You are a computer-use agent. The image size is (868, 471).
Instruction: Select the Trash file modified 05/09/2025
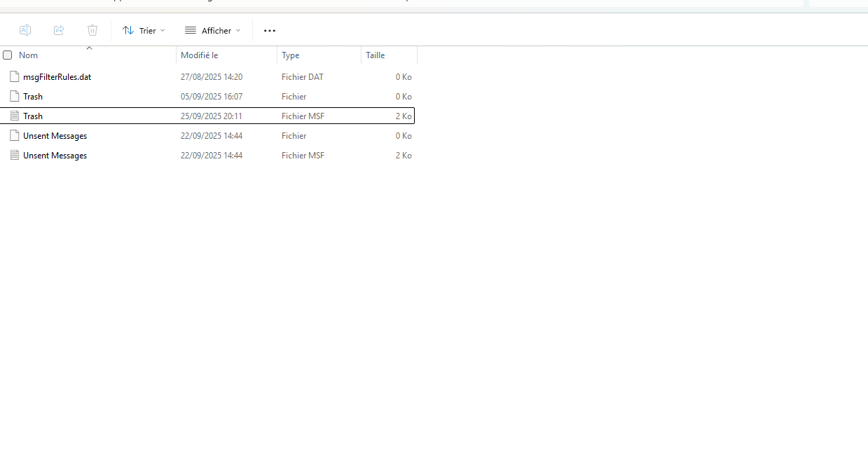point(33,97)
